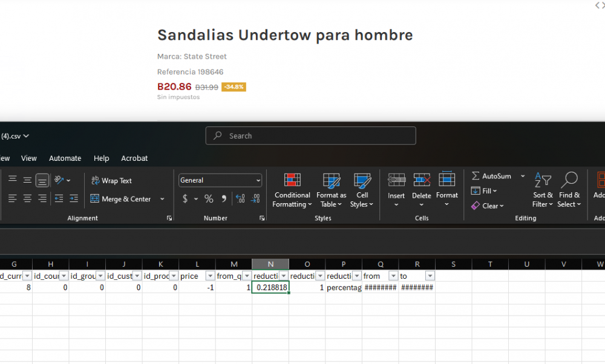Open filter for id_cou column

(x=64, y=276)
